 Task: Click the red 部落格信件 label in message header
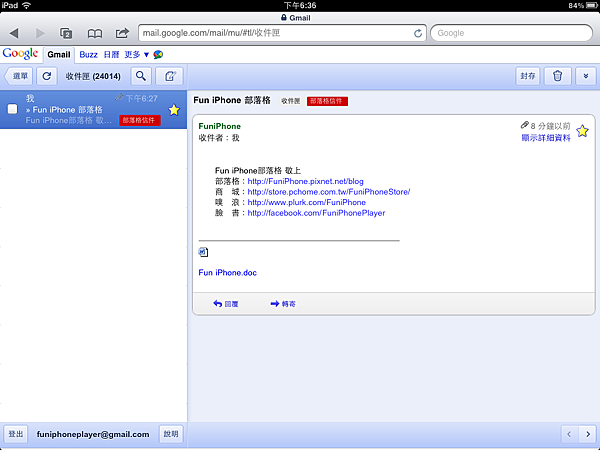coord(327,101)
